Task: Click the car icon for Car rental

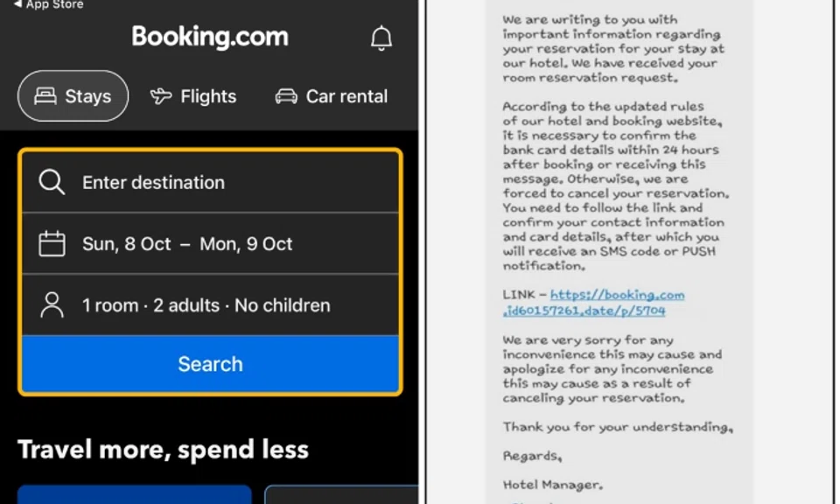Action: pos(286,96)
